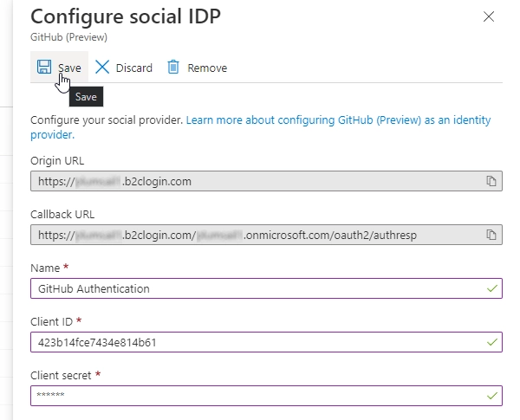Click the green checkmark in Client ID field
Screen dimensions: 520x420
point(492,342)
